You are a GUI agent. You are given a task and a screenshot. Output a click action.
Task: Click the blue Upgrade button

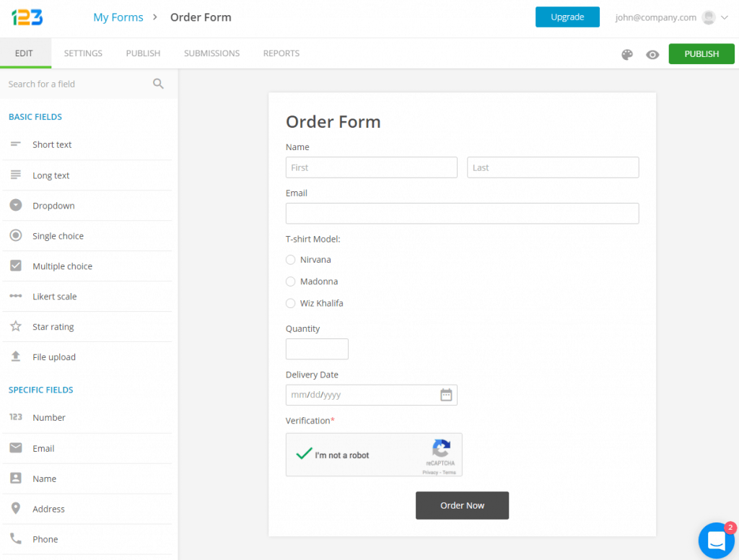point(567,17)
